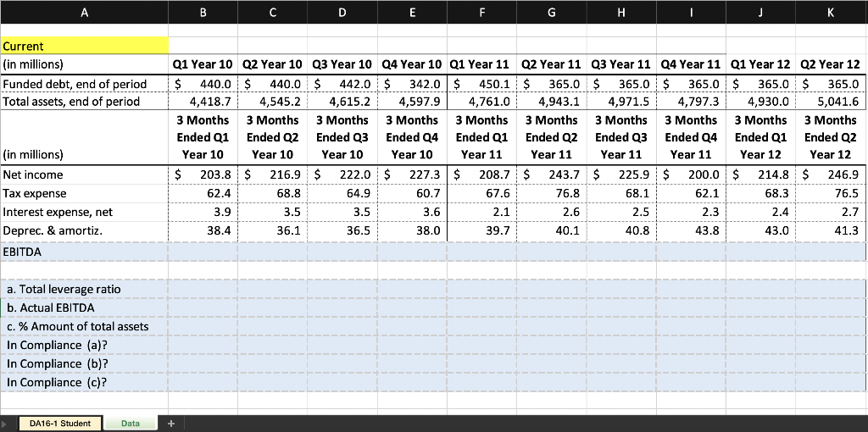Image resolution: width=868 pixels, height=432 pixels.
Task: Switch to the Data sheet tab
Action: [x=130, y=424]
